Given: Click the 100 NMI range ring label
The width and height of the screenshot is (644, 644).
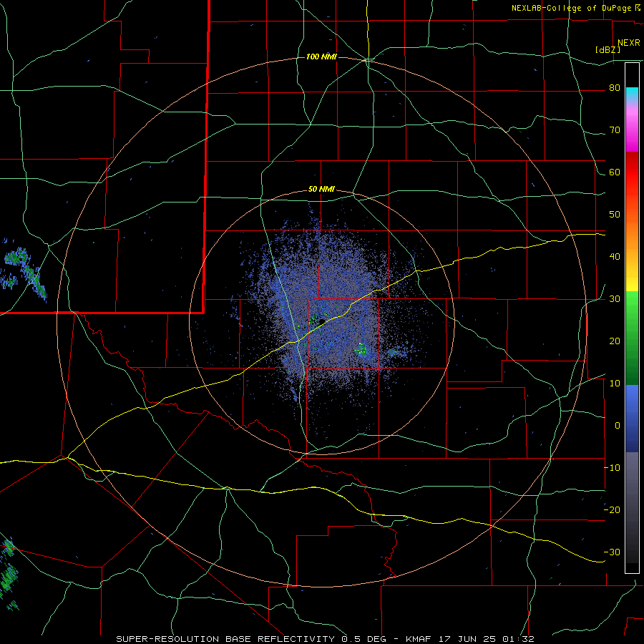Looking at the screenshot, I should [x=321, y=57].
